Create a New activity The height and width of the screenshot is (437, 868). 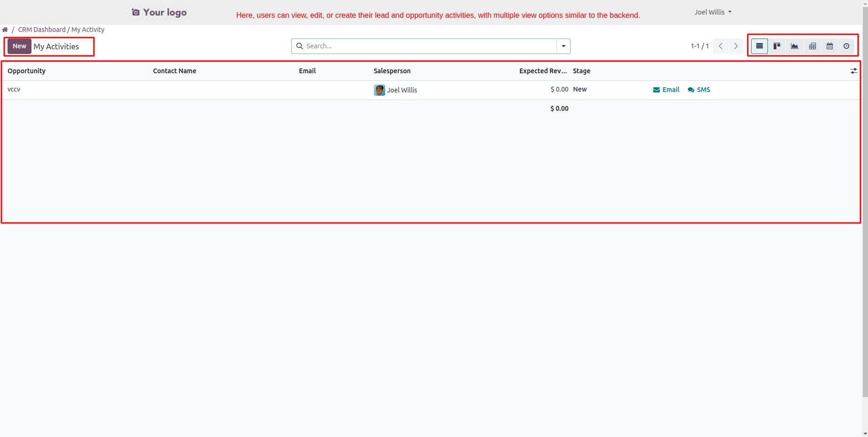[19, 46]
